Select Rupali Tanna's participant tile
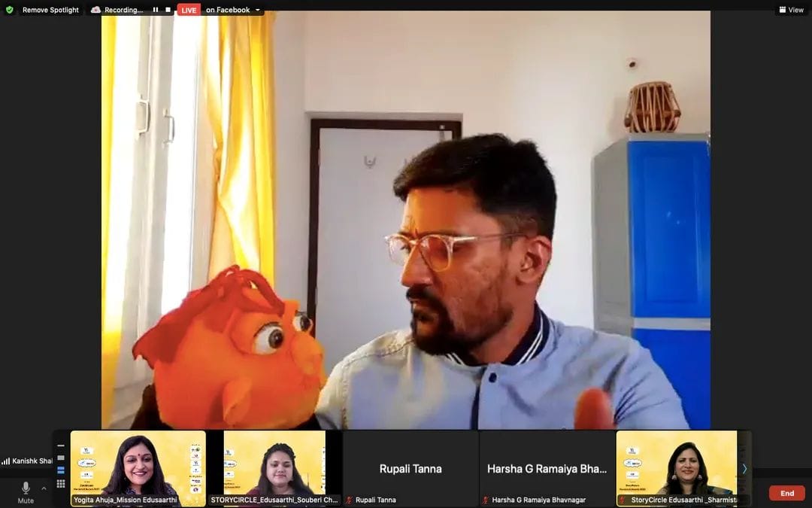 411,468
